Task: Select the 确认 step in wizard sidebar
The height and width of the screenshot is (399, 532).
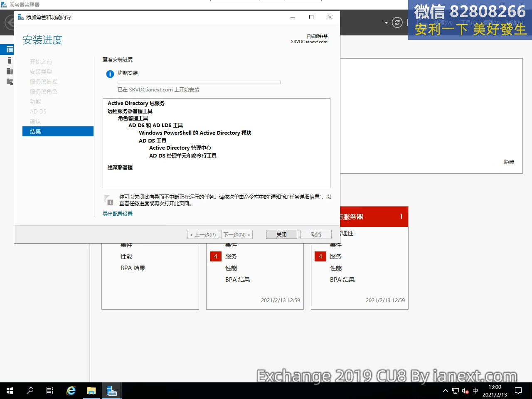Action: click(x=35, y=121)
